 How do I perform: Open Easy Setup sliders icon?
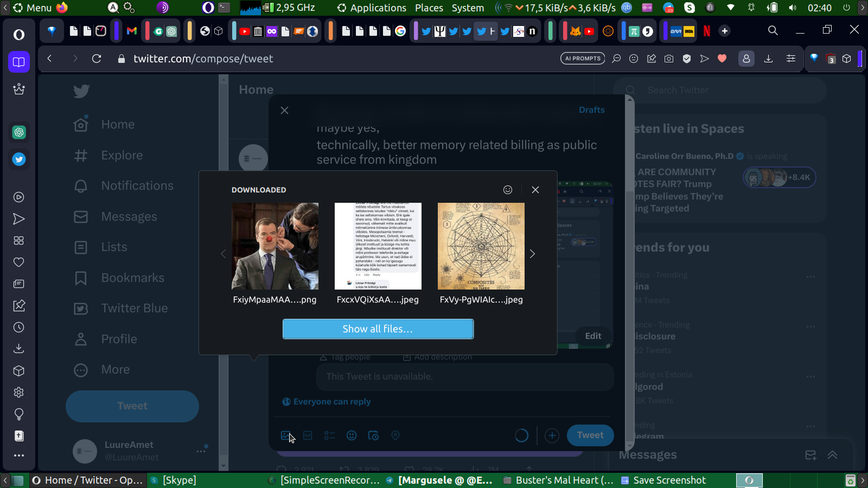click(791, 59)
